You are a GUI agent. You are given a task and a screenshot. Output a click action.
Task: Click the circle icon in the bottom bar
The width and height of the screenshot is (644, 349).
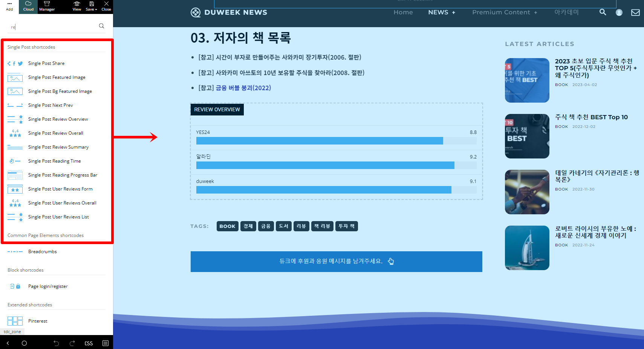click(x=24, y=343)
